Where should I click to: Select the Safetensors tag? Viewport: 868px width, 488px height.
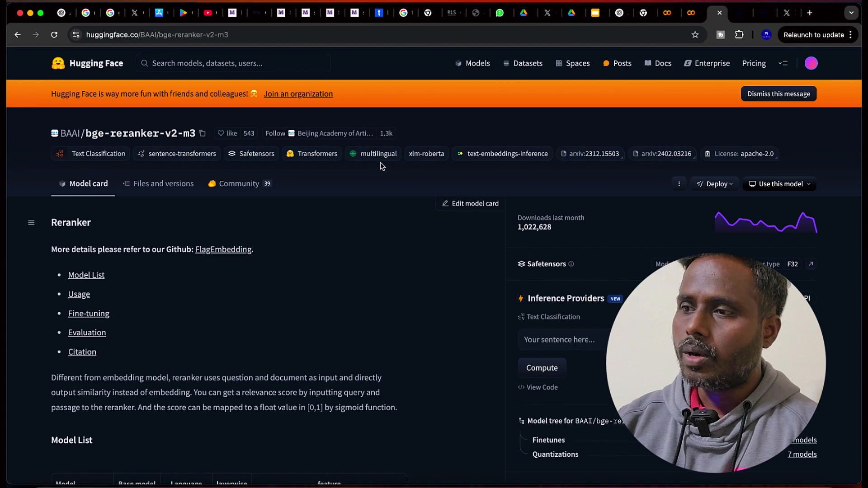tap(251, 154)
